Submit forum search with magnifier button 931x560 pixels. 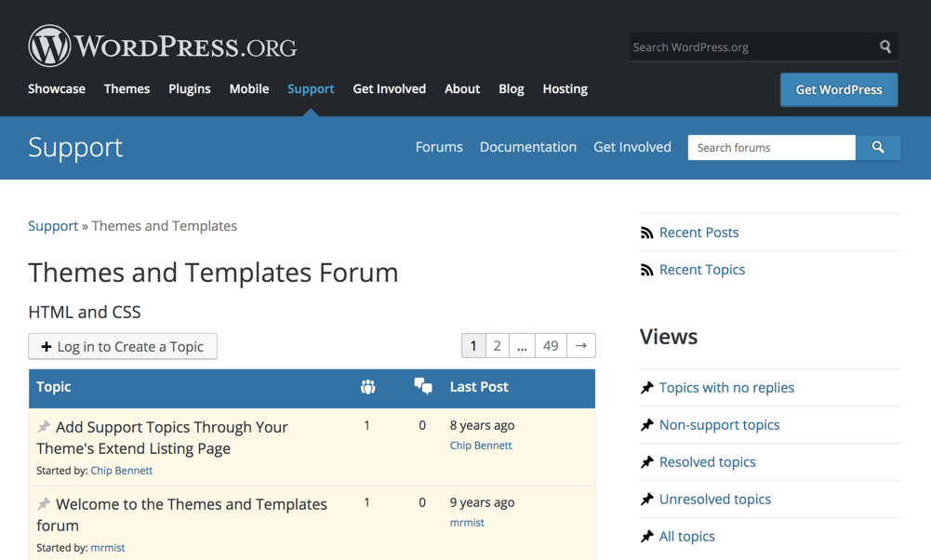point(878,147)
